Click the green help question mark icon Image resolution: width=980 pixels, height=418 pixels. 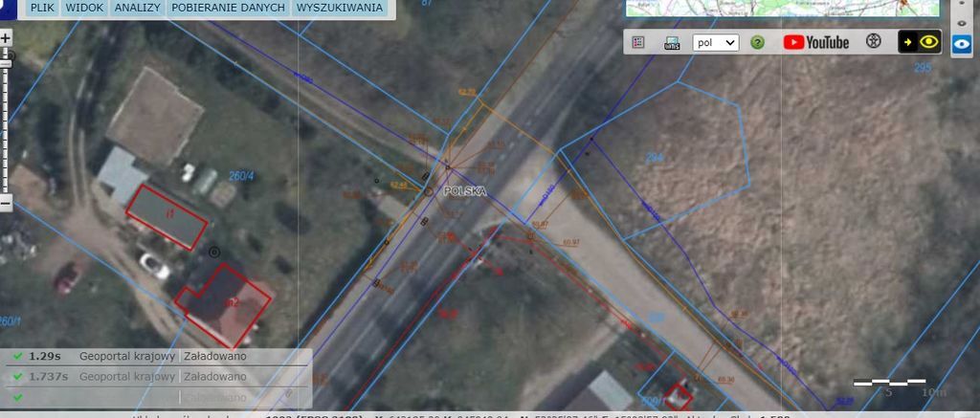pos(757,42)
